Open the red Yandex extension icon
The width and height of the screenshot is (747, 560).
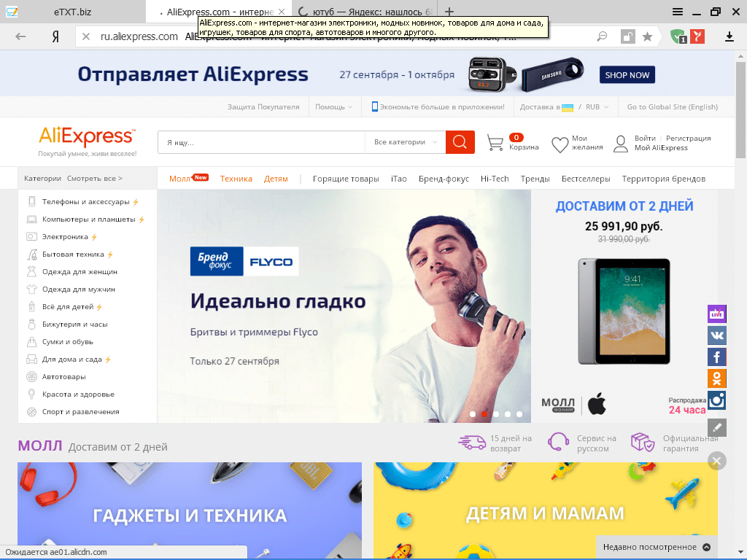coord(697,36)
